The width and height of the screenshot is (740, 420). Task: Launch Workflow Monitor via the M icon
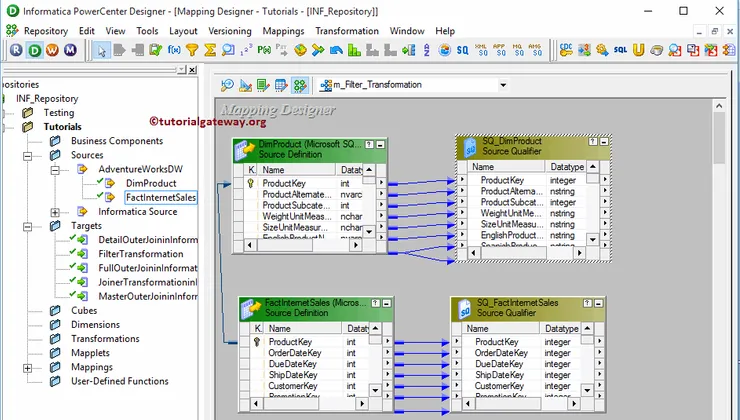(70, 50)
